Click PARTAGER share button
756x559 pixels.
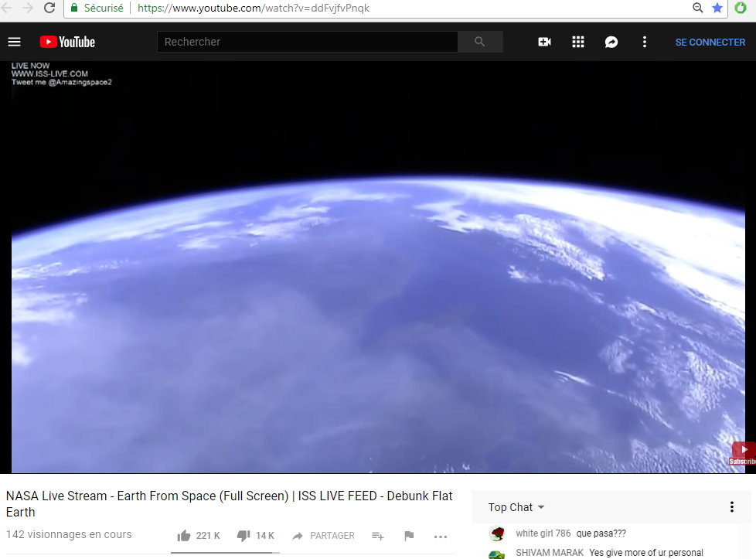324,535
